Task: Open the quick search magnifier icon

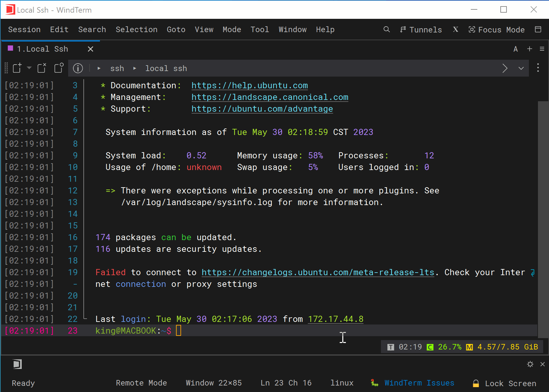Action: [386, 30]
